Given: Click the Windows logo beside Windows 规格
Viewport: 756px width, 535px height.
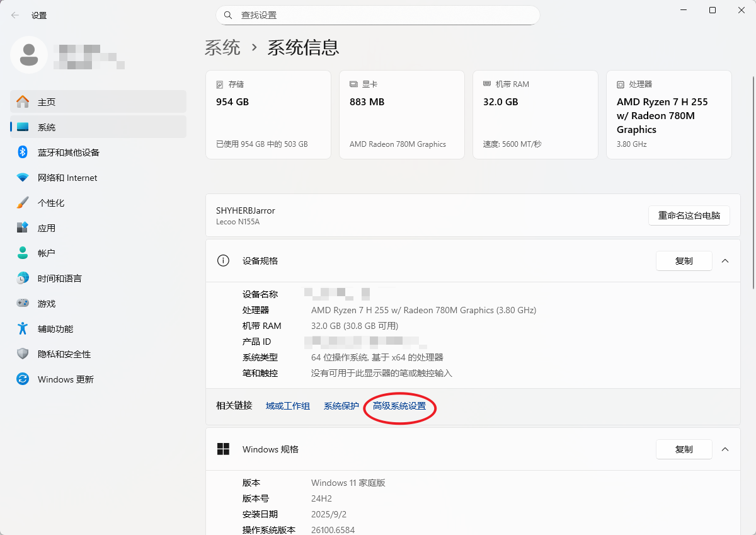Looking at the screenshot, I should tap(223, 449).
